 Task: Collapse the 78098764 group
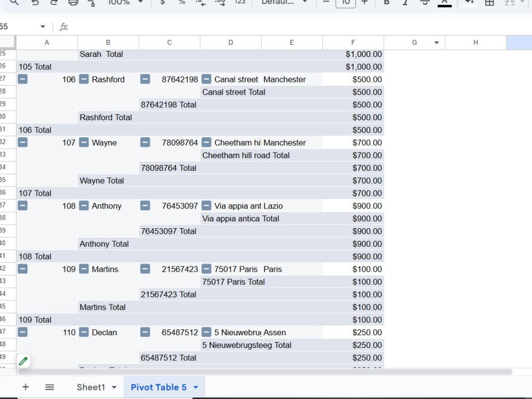click(145, 143)
